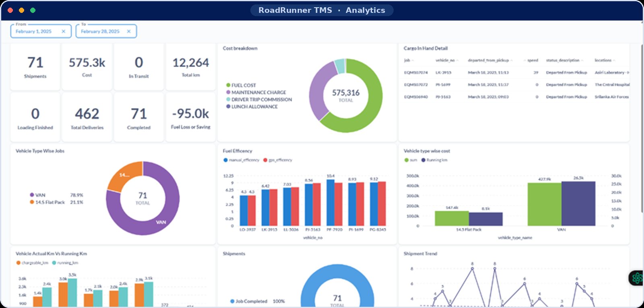Toggle DRIVER TRIP COMMISSION legend item

[x=259, y=100]
